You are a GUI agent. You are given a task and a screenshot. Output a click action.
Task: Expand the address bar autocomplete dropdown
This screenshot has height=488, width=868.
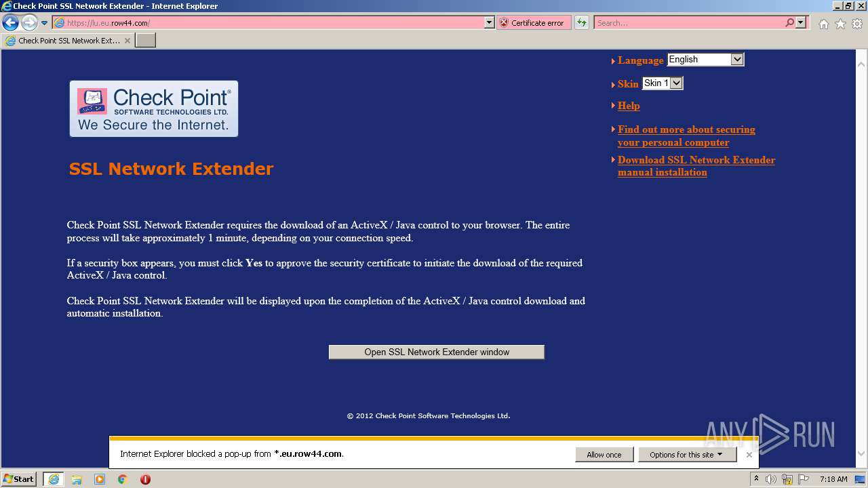pyautogui.click(x=490, y=23)
